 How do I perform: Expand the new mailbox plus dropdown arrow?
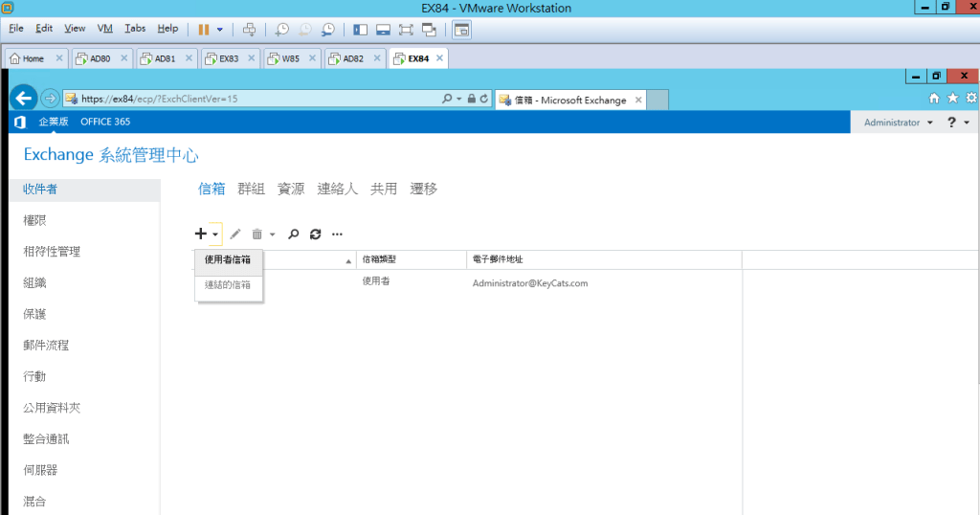[x=216, y=234]
